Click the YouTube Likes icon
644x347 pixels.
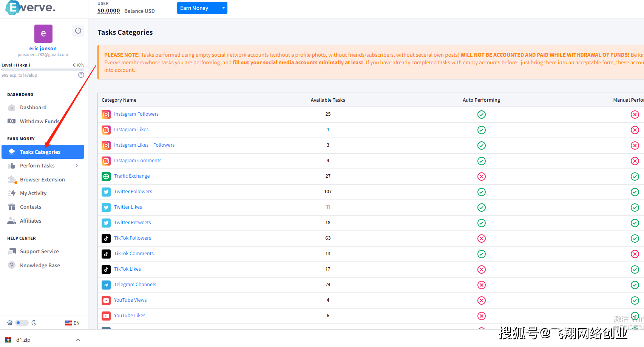(106, 316)
